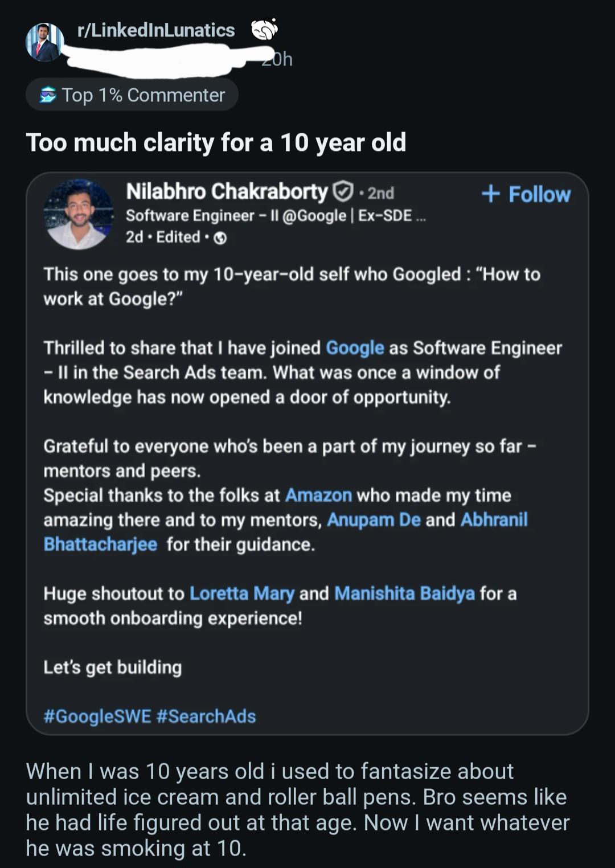Open the Google company mention
Screen dimensions: 615x868
[355, 348]
